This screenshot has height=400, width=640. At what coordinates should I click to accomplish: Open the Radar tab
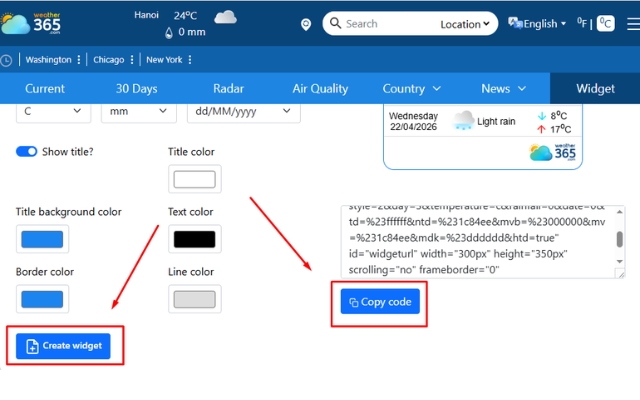click(x=228, y=89)
